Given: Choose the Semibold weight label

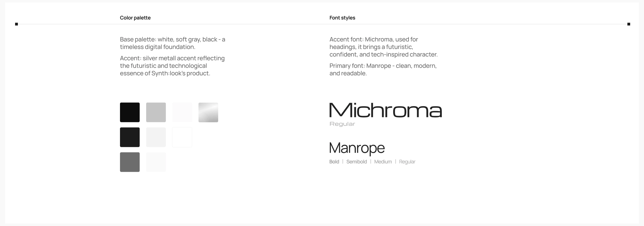Looking at the screenshot, I should 356,162.
